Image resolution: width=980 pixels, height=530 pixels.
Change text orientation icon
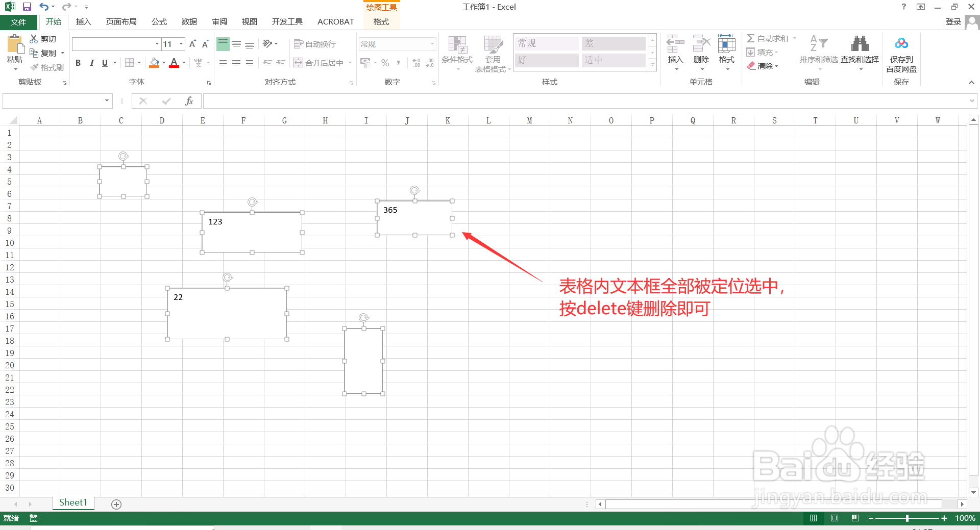[x=268, y=44]
